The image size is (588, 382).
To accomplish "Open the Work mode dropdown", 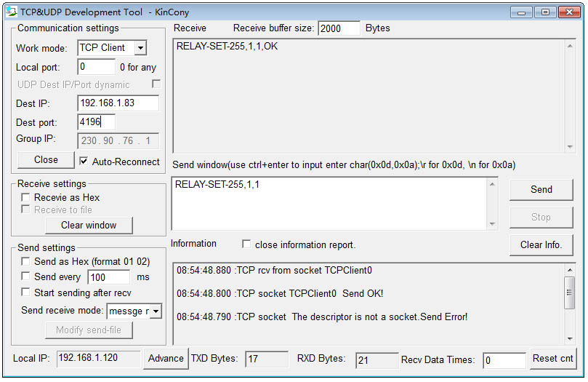I will click(140, 48).
